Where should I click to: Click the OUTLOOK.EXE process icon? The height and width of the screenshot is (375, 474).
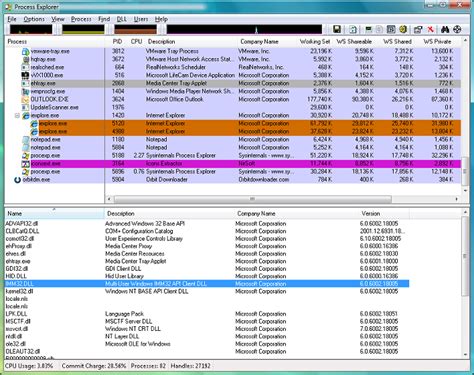pyautogui.click(x=25, y=100)
